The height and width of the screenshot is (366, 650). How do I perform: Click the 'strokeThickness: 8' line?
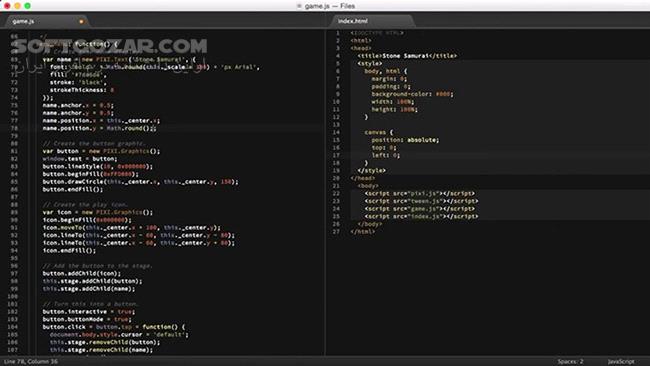tap(82, 90)
